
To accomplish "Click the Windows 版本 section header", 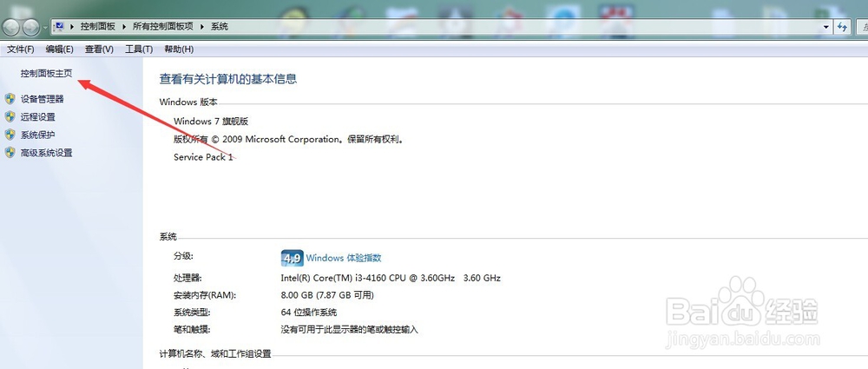I will pyautogui.click(x=188, y=102).
